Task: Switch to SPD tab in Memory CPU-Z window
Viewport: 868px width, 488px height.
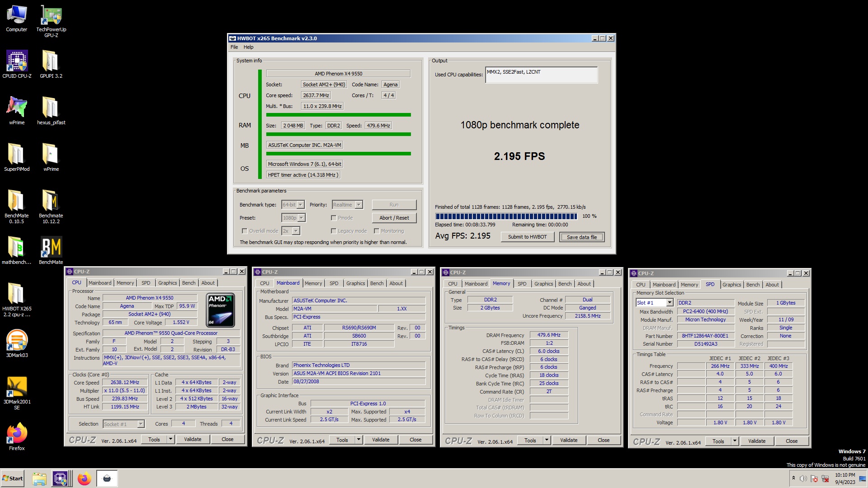Action: pos(522,284)
